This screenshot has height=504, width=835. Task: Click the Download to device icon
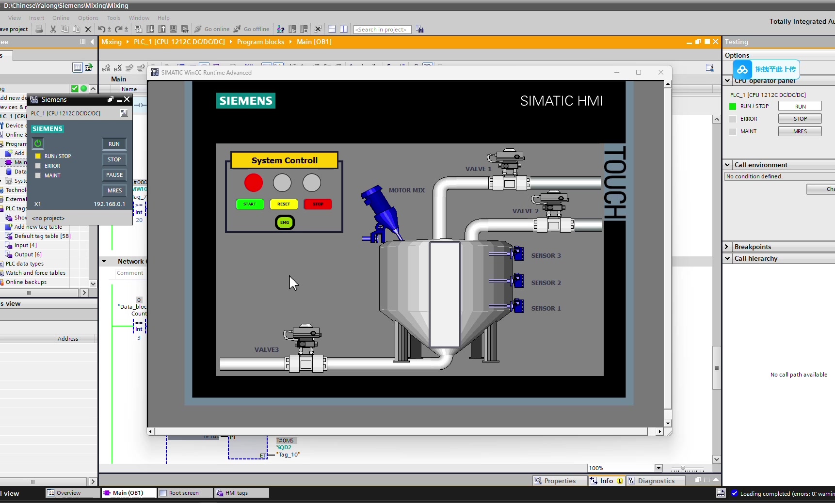point(150,30)
